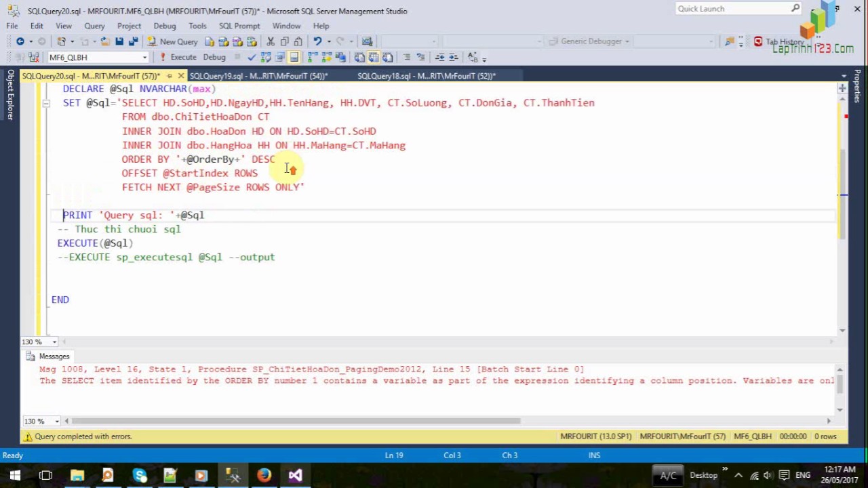
Task: Select the Messages results tab
Action: (x=47, y=357)
